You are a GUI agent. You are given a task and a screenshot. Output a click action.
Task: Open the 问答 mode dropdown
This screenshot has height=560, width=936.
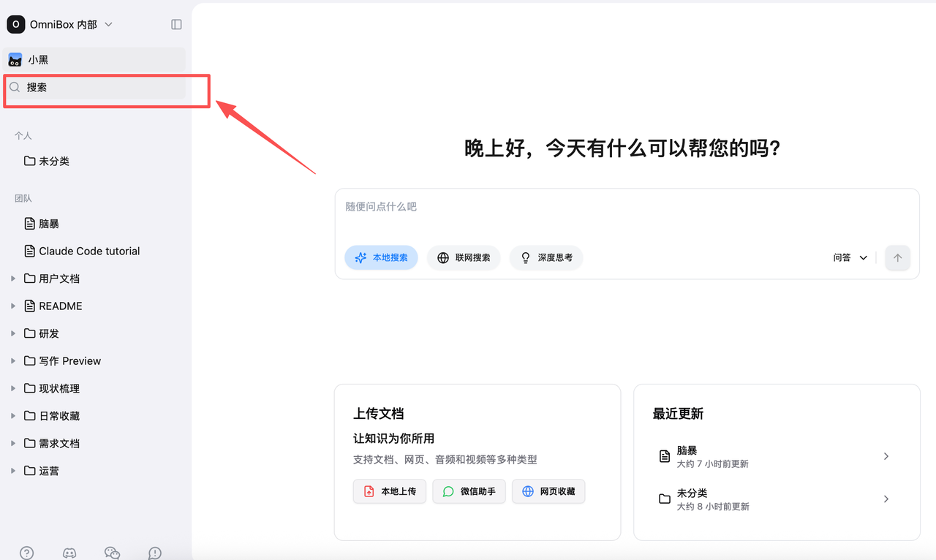coord(850,257)
